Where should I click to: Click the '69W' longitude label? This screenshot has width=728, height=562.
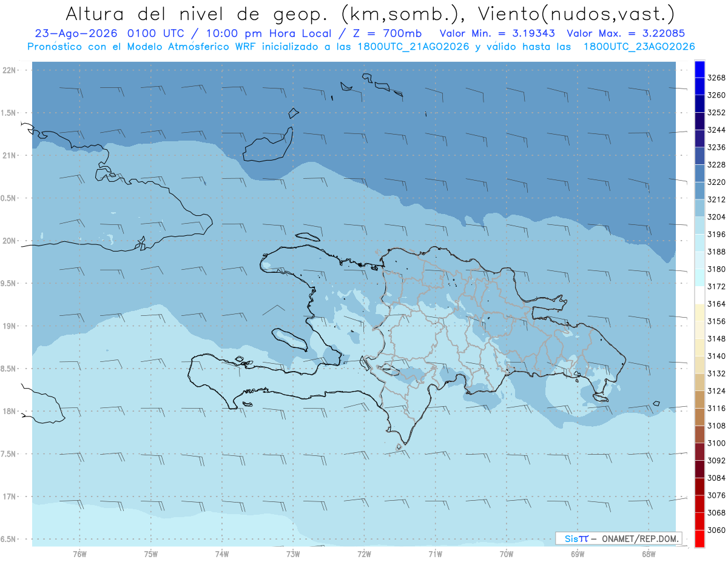click(578, 554)
